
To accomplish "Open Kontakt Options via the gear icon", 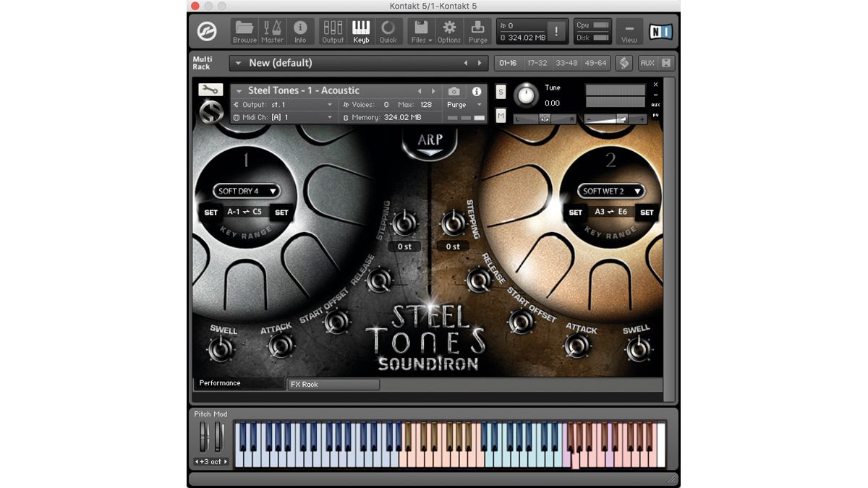I will (x=448, y=30).
